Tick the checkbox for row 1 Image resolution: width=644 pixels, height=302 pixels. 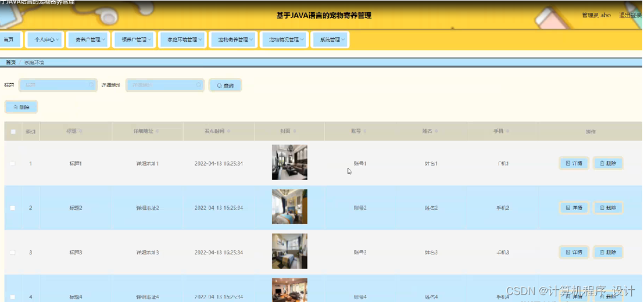pyautogui.click(x=13, y=163)
